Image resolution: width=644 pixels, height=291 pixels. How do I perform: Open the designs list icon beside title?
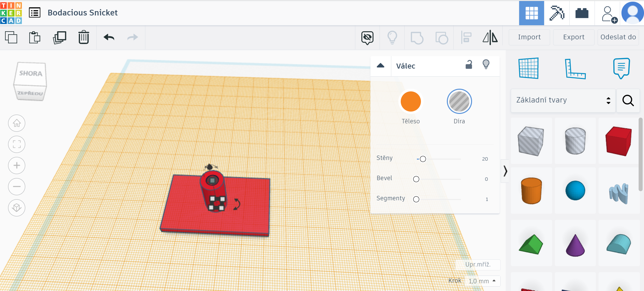coord(35,13)
